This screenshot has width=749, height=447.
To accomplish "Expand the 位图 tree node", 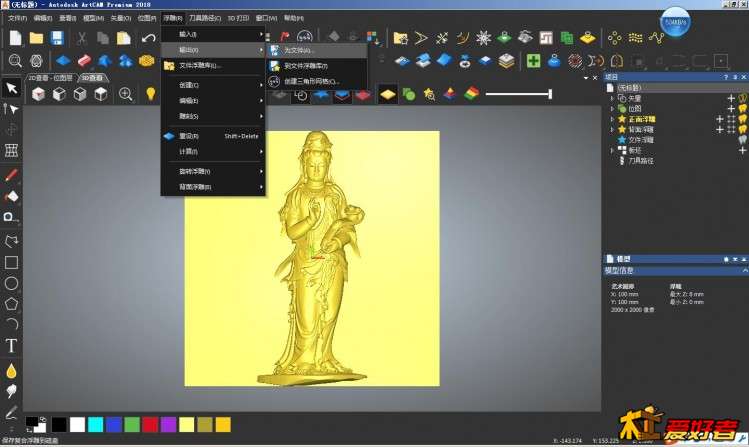I will click(612, 108).
